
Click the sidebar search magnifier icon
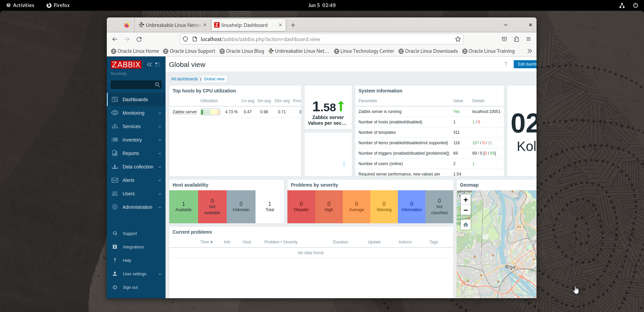tap(157, 85)
